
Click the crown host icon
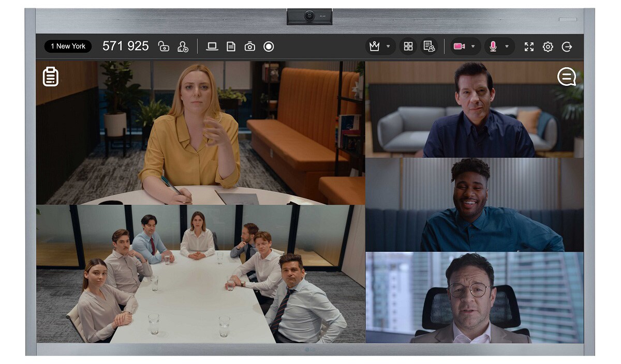tap(375, 47)
